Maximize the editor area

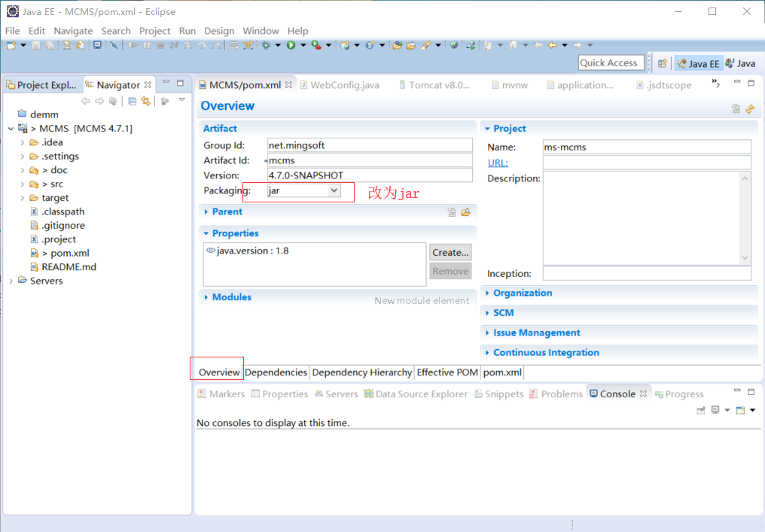(751, 83)
